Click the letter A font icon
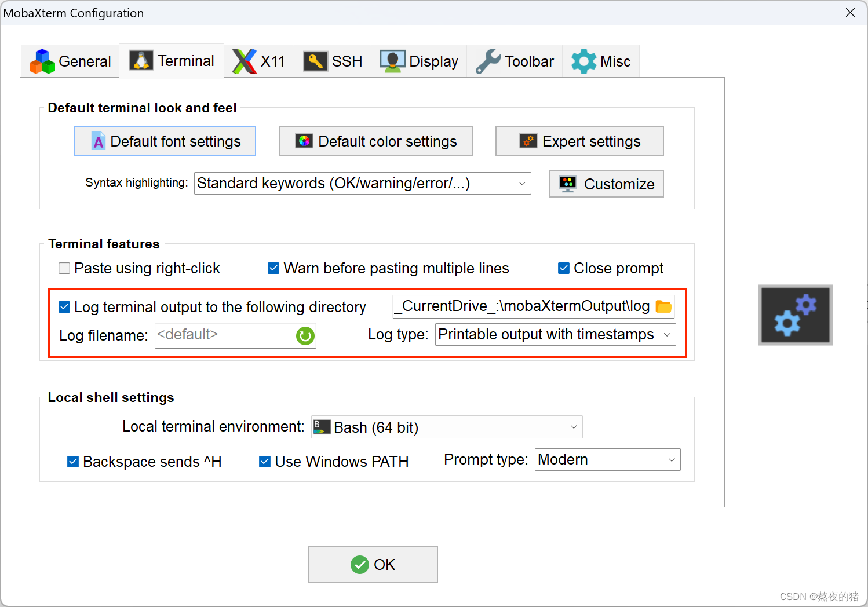Viewport: 868px width, 607px height. pyautogui.click(x=99, y=141)
